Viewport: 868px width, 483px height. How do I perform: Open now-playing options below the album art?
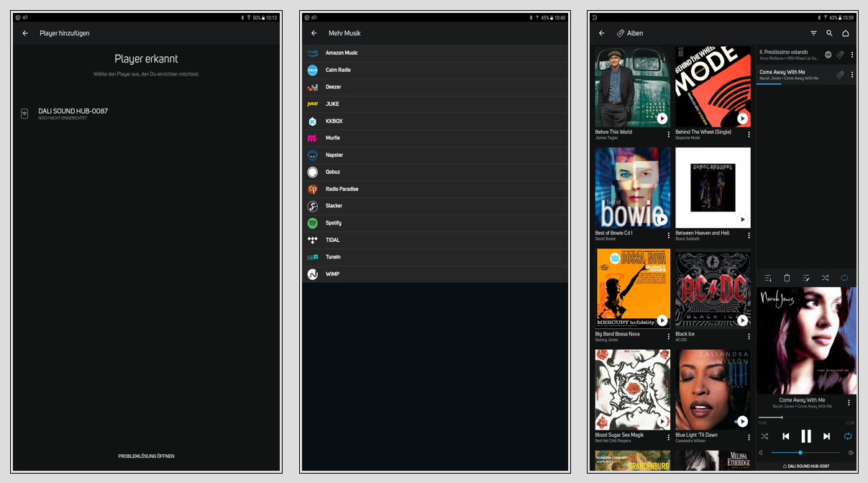click(x=849, y=403)
